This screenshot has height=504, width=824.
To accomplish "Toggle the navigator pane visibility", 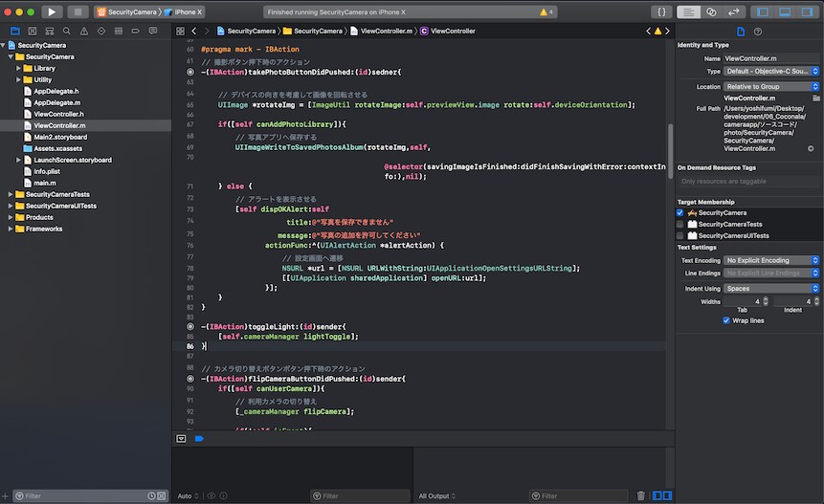I will click(x=763, y=11).
